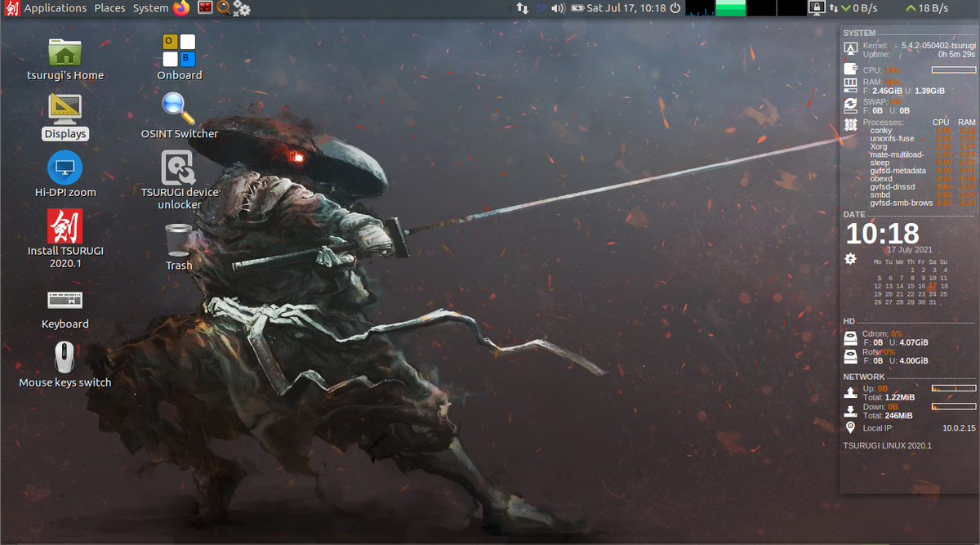980x545 pixels.
Task: Open the gears settings launcher in panel
Action: point(241,8)
